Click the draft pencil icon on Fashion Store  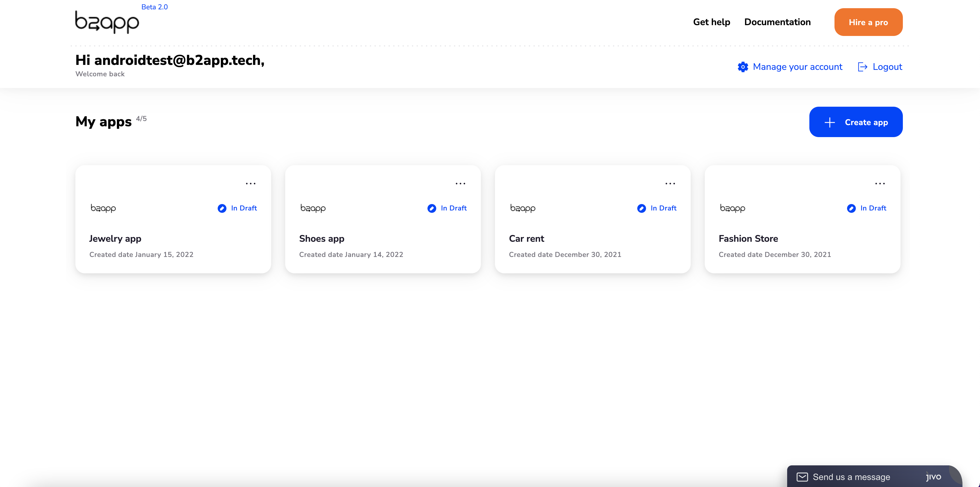click(851, 208)
